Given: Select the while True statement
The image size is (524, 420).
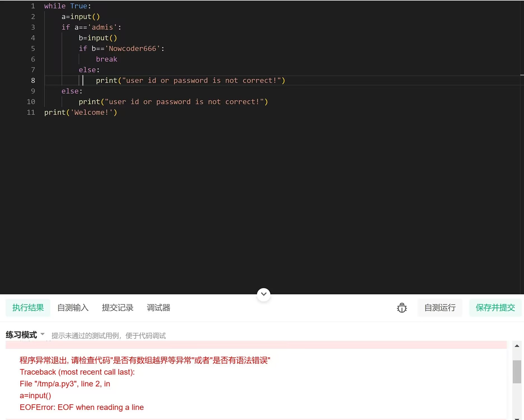Looking at the screenshot, I should [x=67, y=6].
